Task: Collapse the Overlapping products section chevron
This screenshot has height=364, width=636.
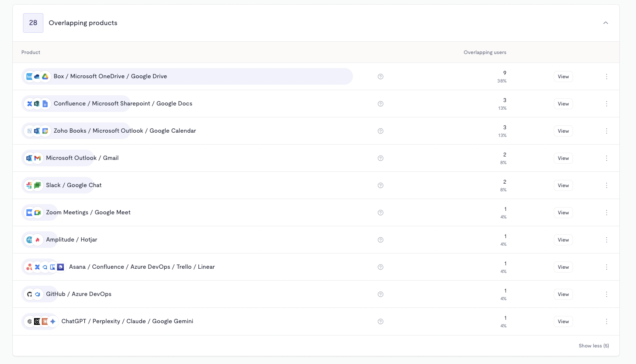Action: point(606,23)
